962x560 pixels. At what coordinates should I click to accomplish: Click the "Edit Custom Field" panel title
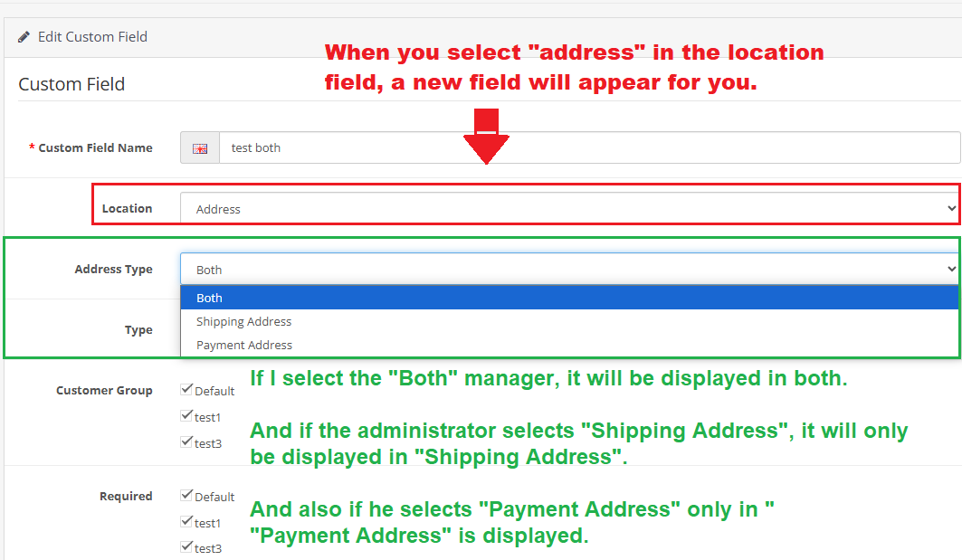92,37
